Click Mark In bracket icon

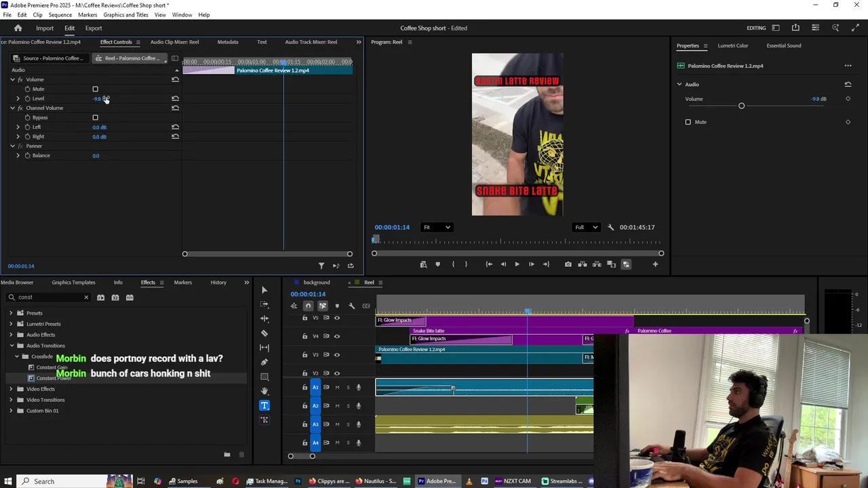click(452, 264)
